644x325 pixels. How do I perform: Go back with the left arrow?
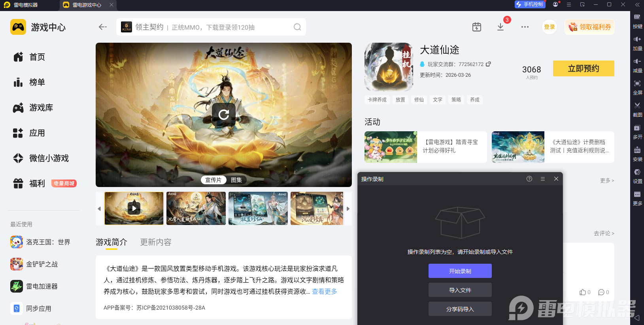pos(103,27)
